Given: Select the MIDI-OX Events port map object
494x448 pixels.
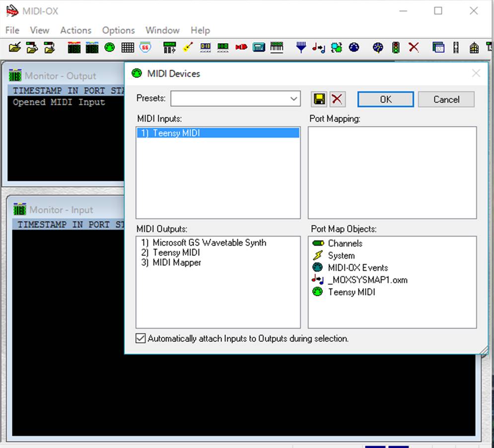Looking at the screenshot, I should [350, 267].
